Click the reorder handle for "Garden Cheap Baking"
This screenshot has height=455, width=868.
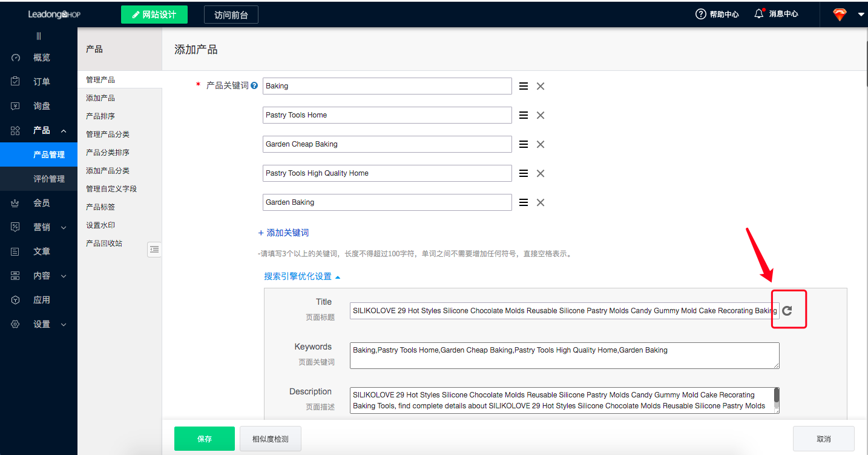point(524,144)
